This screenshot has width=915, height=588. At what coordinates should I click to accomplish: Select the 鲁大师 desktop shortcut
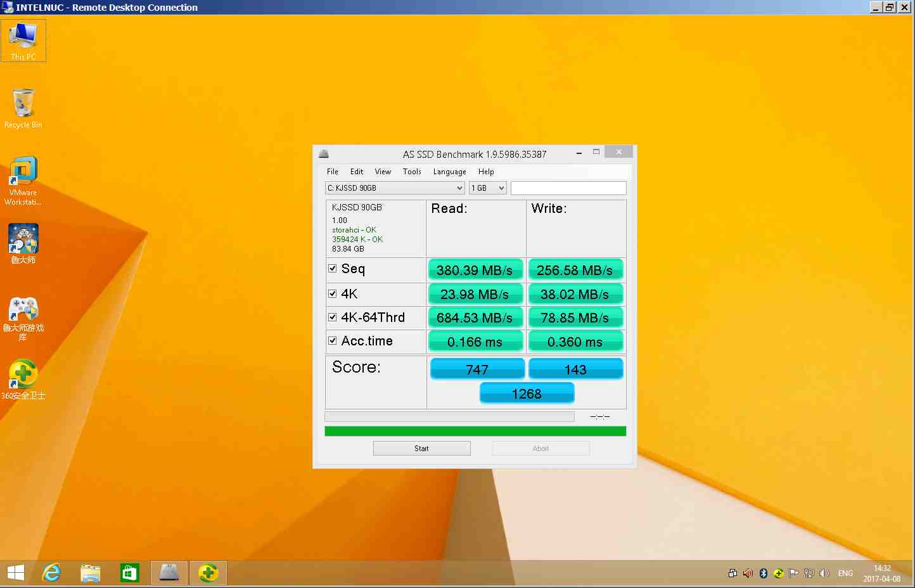(23, 243)
